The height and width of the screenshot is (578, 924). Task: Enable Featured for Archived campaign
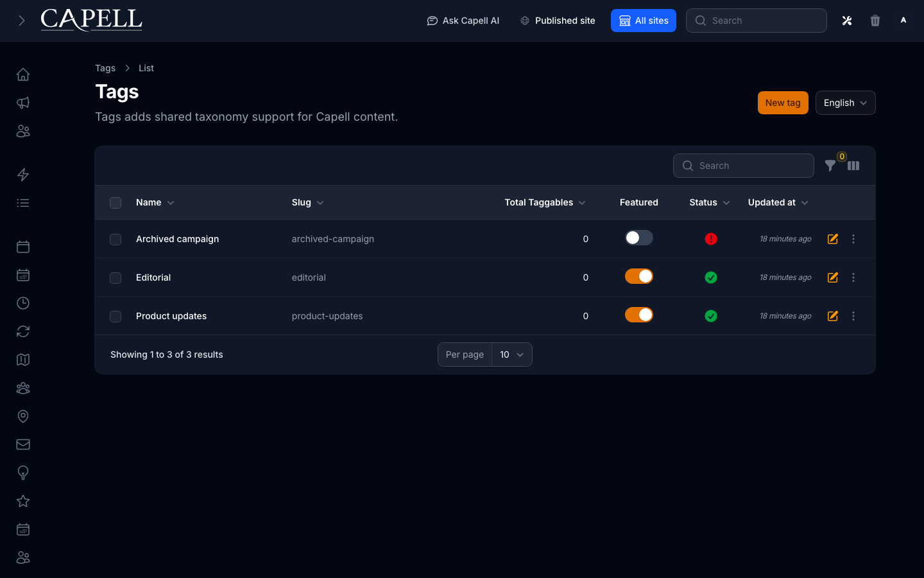pyautogui.click(x=639, y=238)
